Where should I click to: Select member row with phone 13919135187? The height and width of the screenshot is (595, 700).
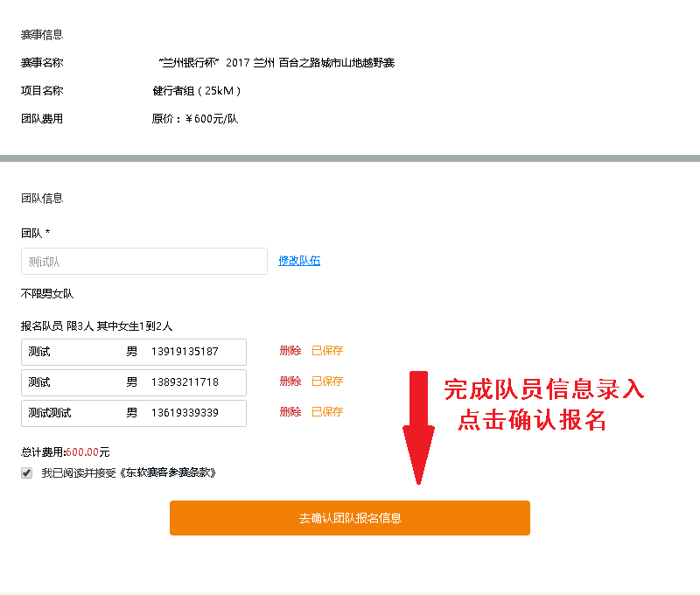pyautogui.click(x=133, y=352)
